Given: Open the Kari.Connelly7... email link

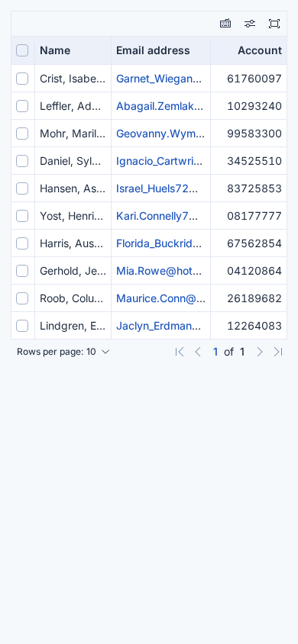Looking at the screenshot, I should pyautogui.click(x=157, y=216).
